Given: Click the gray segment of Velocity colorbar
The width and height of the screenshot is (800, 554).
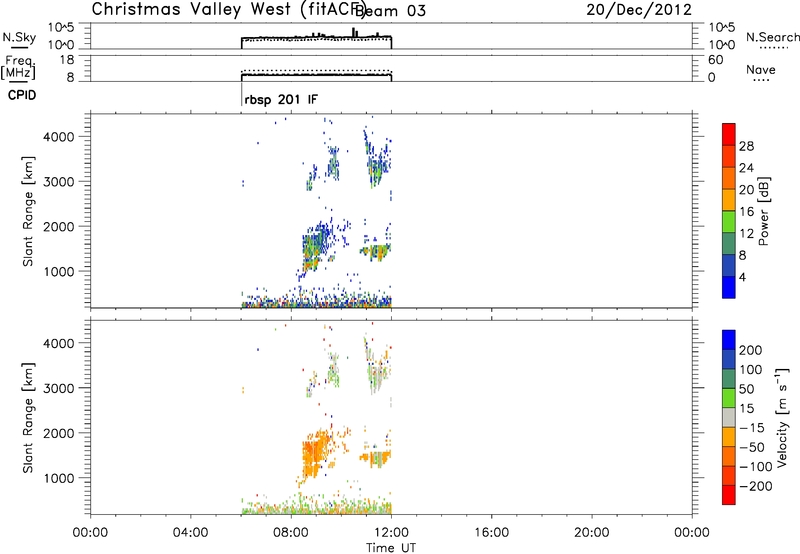Looking at the screenshot, I should pos(729,417).
